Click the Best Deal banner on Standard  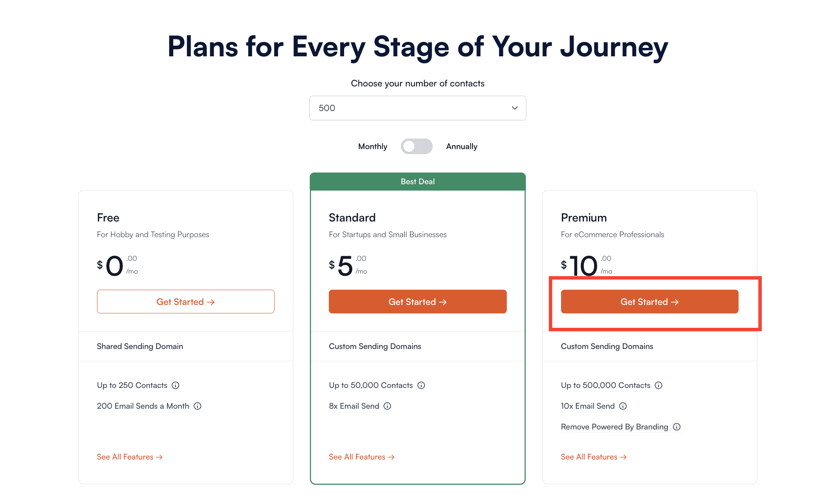[x=417, y=182]
